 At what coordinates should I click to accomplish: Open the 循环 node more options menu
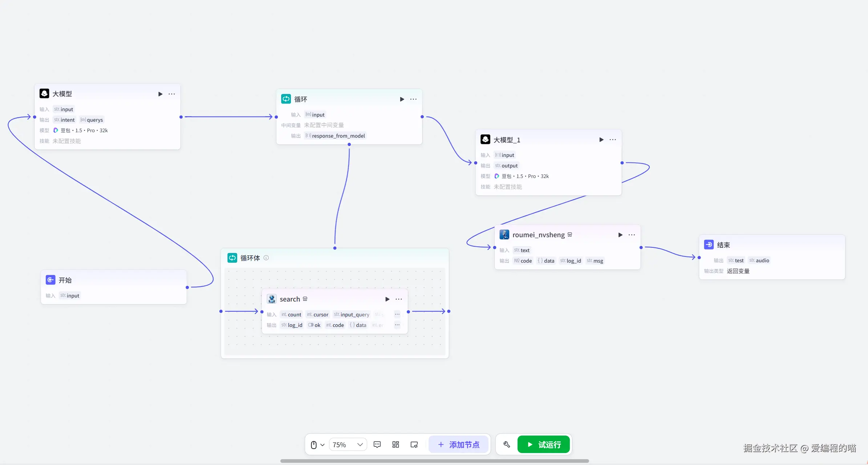coord(413,99)
